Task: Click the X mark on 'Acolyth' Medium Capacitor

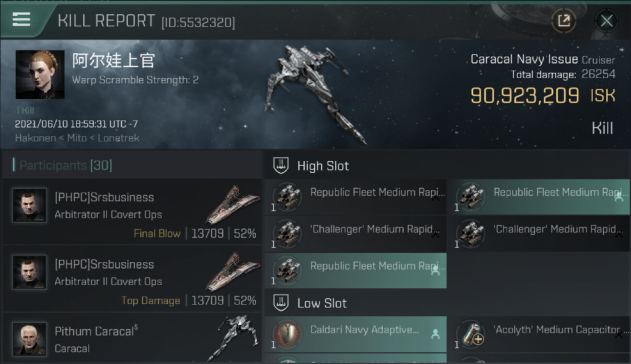Action: (x=618, y=334)
